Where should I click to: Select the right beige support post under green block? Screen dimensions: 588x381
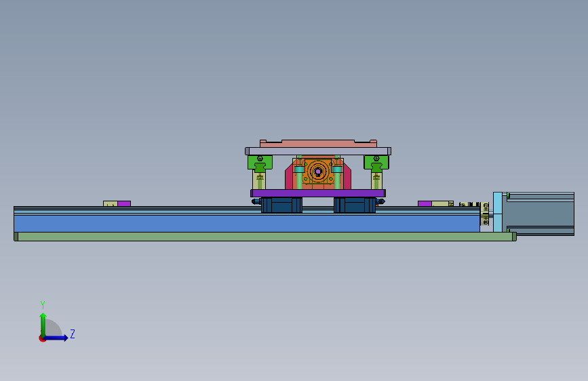point(376,181)
